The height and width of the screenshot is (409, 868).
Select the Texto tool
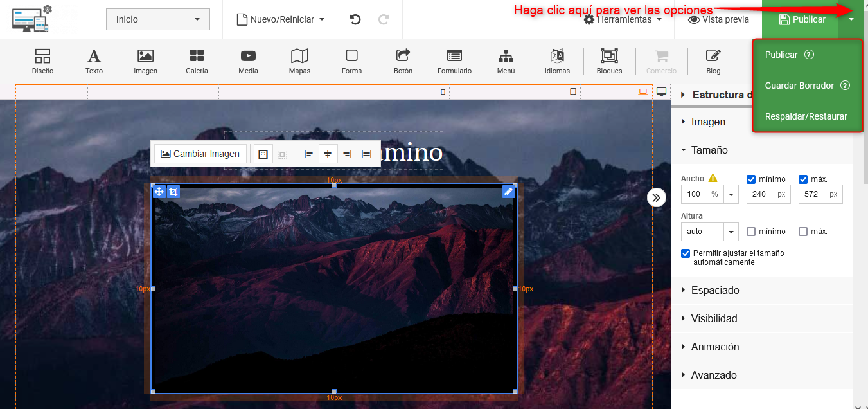(x=94, y=62)
